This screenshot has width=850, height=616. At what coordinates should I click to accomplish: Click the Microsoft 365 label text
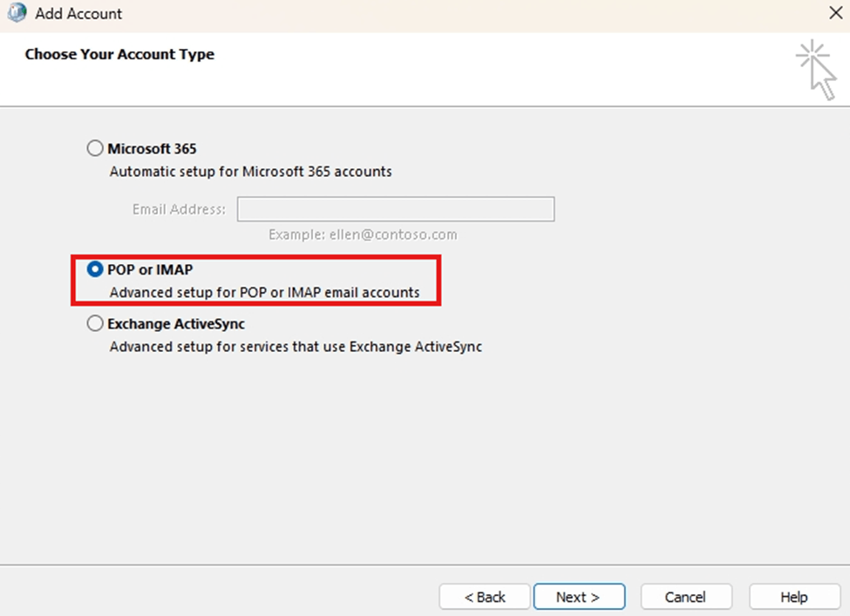coord(152,148)
